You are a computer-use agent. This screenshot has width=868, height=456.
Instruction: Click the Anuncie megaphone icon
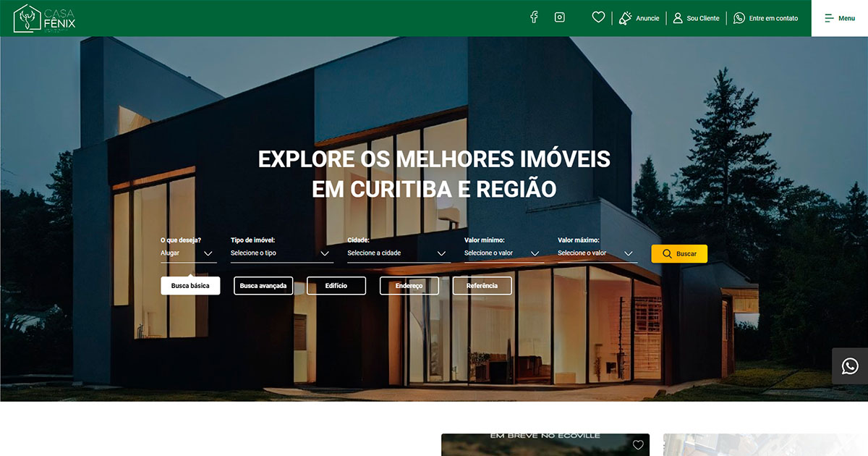click(x=626, y=18)
